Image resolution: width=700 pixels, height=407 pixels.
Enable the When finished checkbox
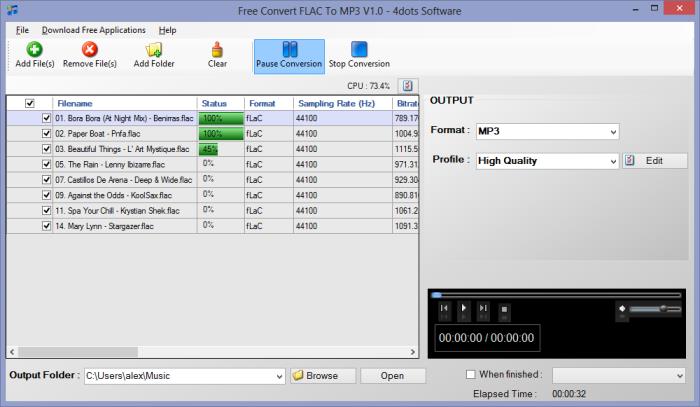(x=471, y=374)
